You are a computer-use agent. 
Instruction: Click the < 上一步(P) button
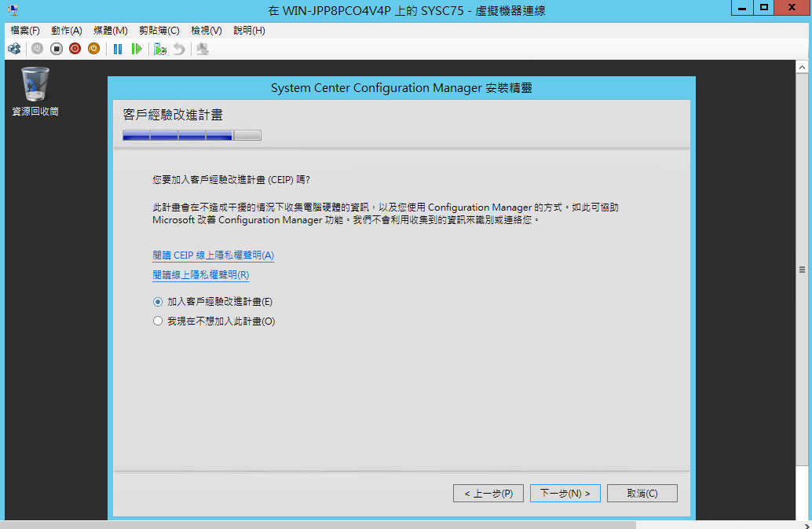488,494
